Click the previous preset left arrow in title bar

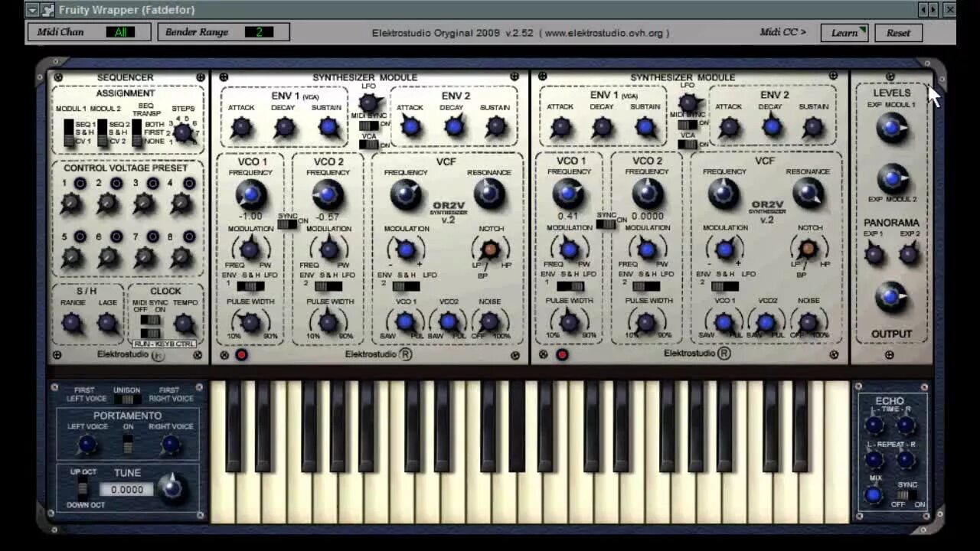coord(923,10)
